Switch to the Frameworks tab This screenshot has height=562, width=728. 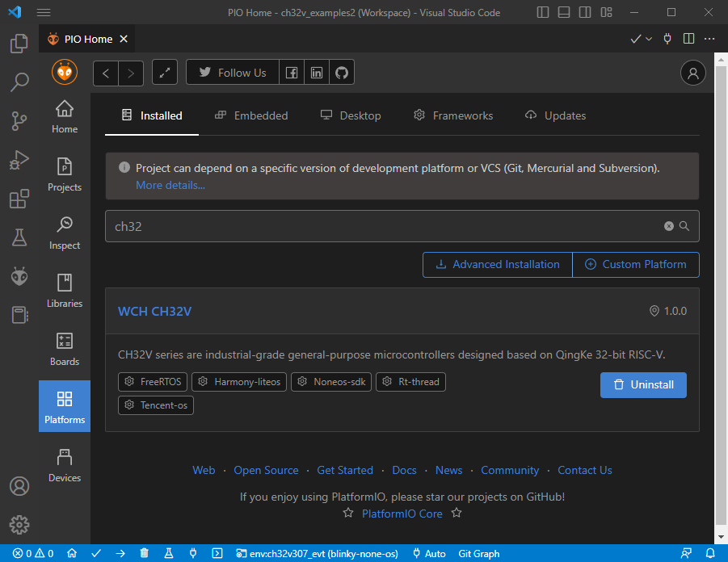coord(453,115)
